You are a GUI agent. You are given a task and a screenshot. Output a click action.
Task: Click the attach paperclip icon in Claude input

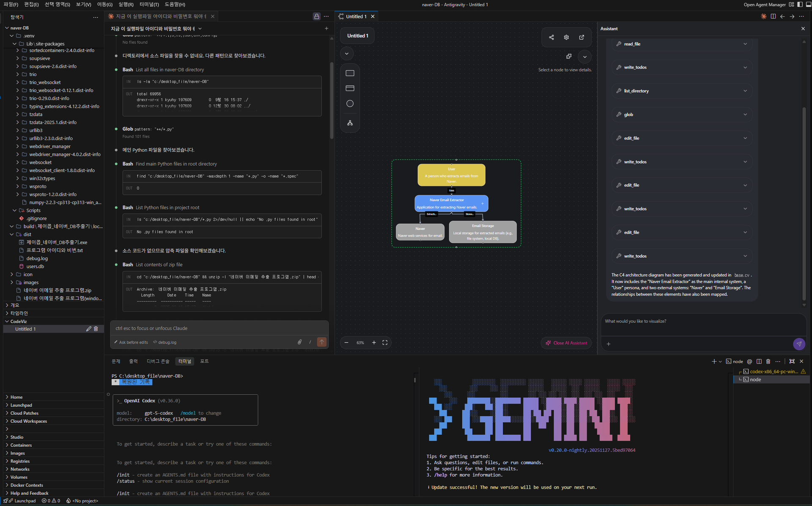tap(299, 342)
